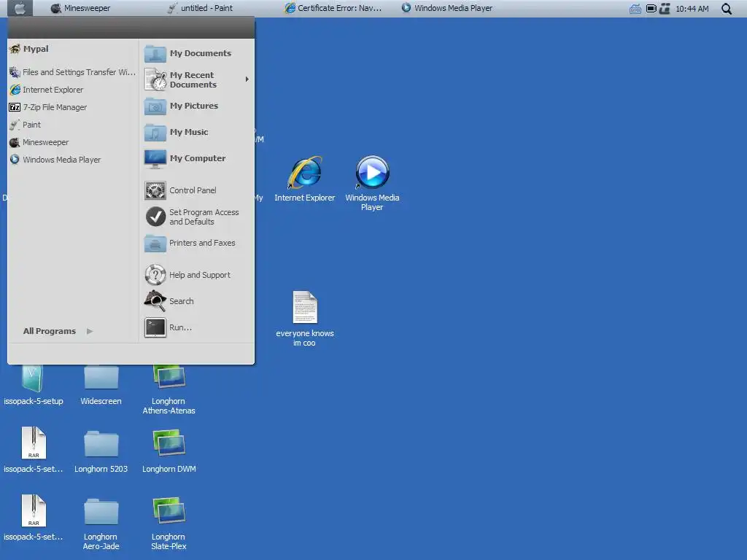Select Windows Media Player desktop shortcut

pos(372,183)
